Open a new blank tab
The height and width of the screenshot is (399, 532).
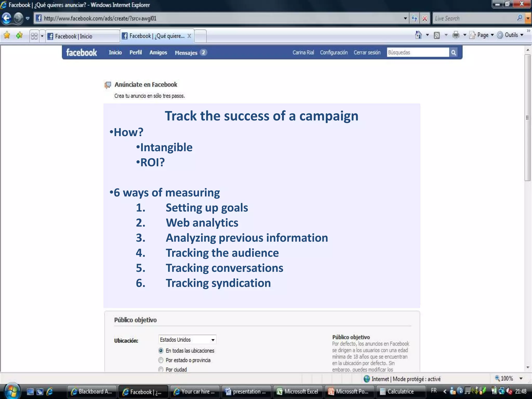click(x=200, y=36)
